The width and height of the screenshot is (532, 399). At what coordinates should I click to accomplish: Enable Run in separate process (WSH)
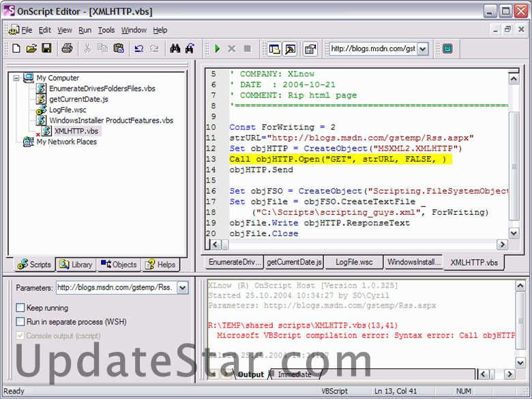pyautogui.click(x=20, y=322)
